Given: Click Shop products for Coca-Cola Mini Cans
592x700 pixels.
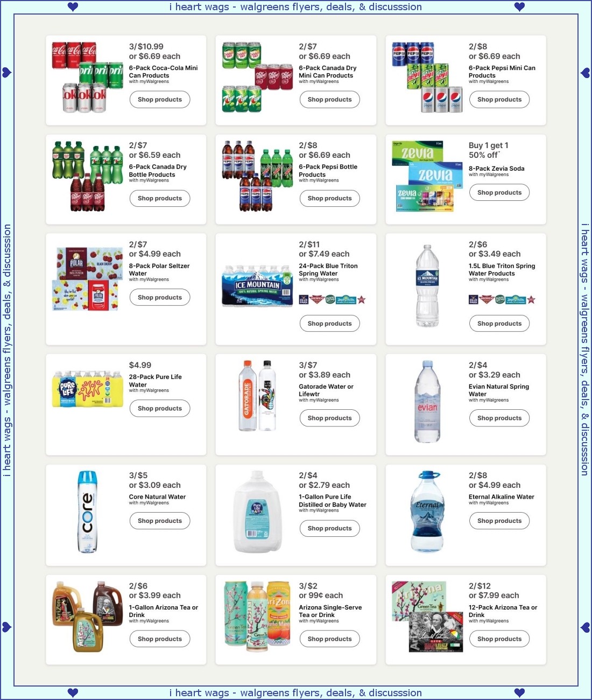Looking at the screenshot, I should click(160, 100).
